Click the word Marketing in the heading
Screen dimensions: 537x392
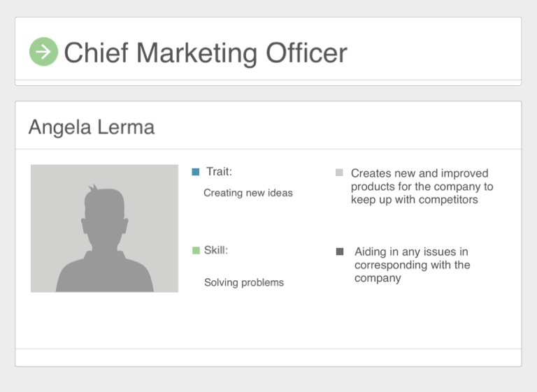coord(197,54)
